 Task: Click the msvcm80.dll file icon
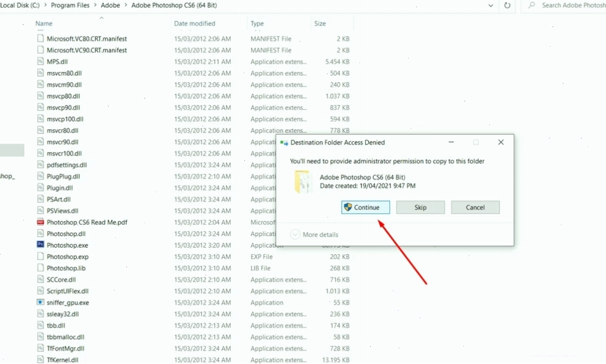pos(40,73)
